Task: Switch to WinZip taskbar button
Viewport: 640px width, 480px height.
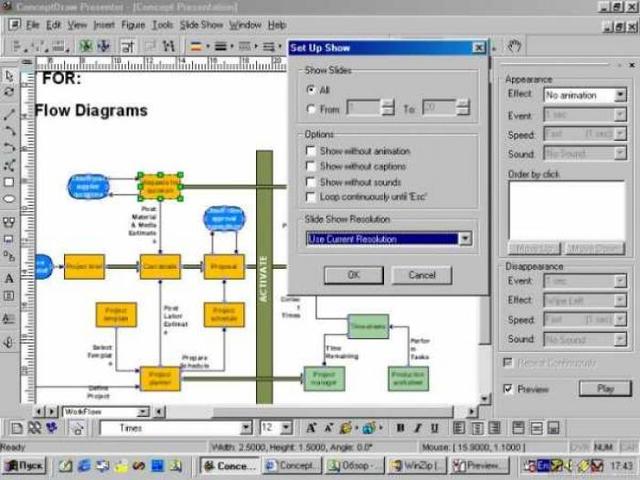Action: [x=416, y=466]
